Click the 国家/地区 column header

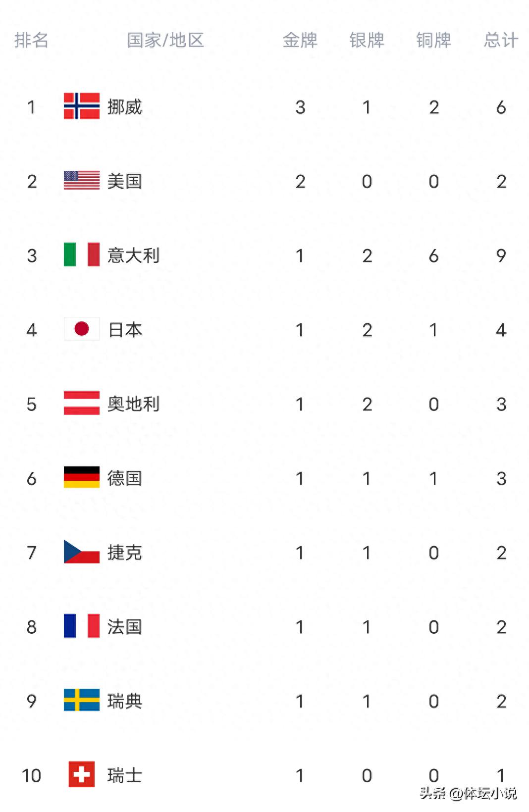pyautogui.click(x=165, y=40)
